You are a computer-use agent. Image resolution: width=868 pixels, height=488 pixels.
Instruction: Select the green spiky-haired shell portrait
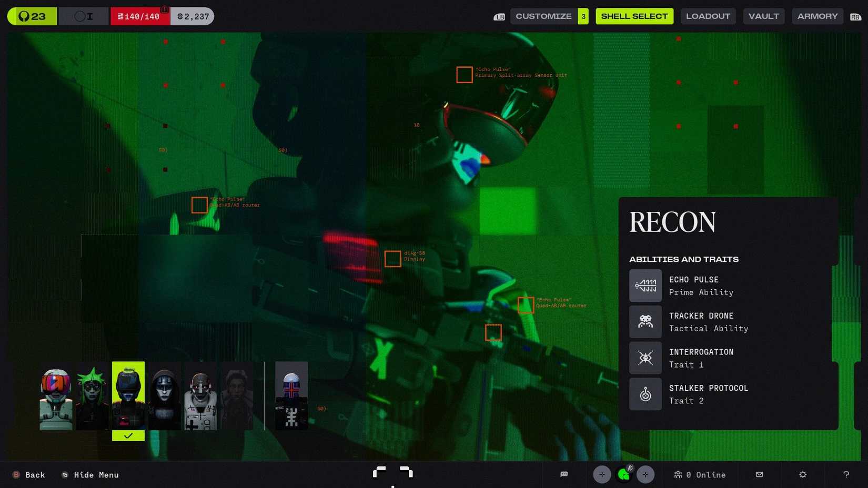[92, 396]
